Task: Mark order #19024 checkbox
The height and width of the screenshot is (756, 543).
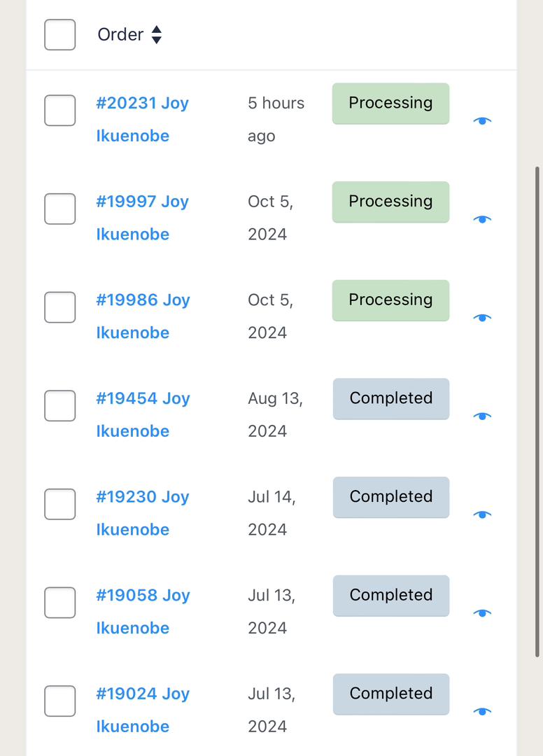Action: point(60,701)
